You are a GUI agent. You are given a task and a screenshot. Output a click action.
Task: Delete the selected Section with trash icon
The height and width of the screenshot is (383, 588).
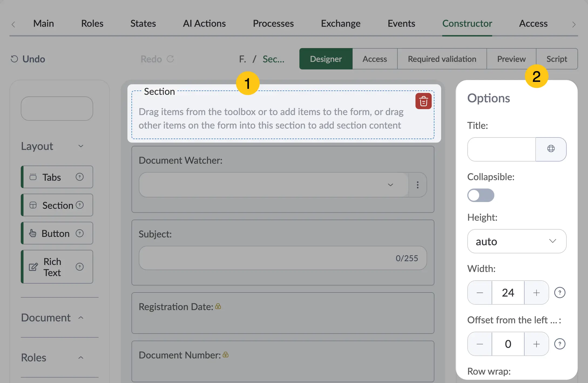[x=423, y=101]
